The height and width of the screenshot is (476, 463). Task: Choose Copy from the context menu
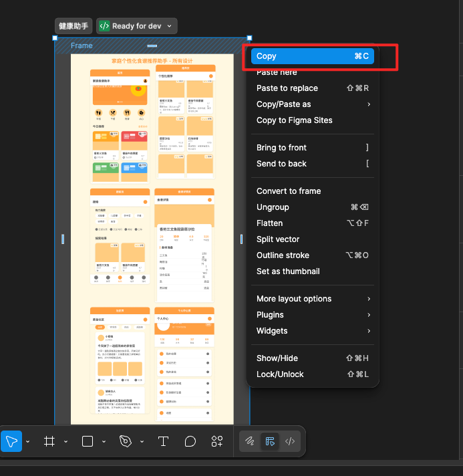coord(313,56)
